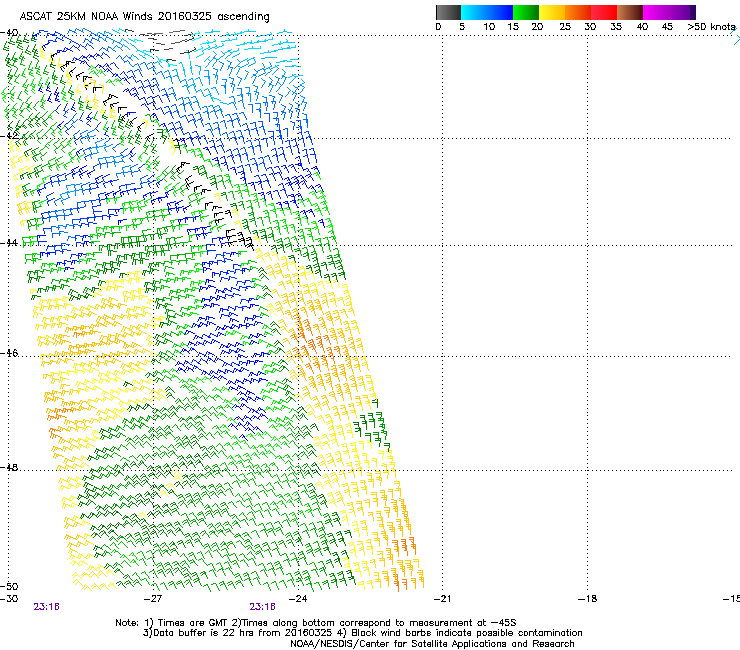Viewport: 740px width, 650px height.
Task: Click the note line about Times are GMT
Action: pyautogui.click(x=316, y=623)
